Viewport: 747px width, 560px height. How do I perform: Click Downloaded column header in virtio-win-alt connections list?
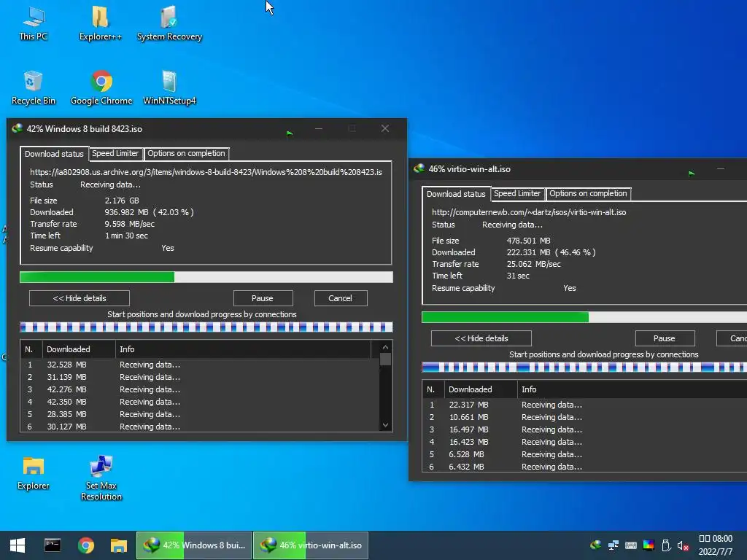pos(481,389)
